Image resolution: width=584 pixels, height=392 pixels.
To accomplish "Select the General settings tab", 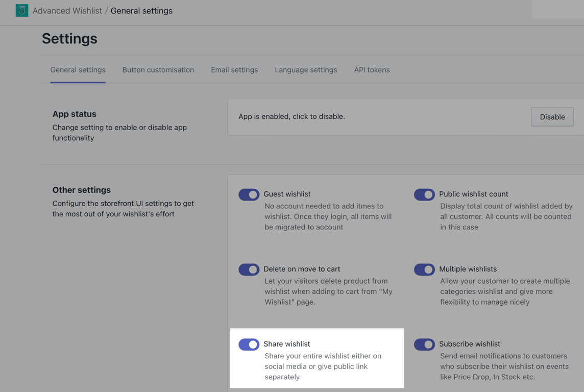I will [x=78, y=70].
